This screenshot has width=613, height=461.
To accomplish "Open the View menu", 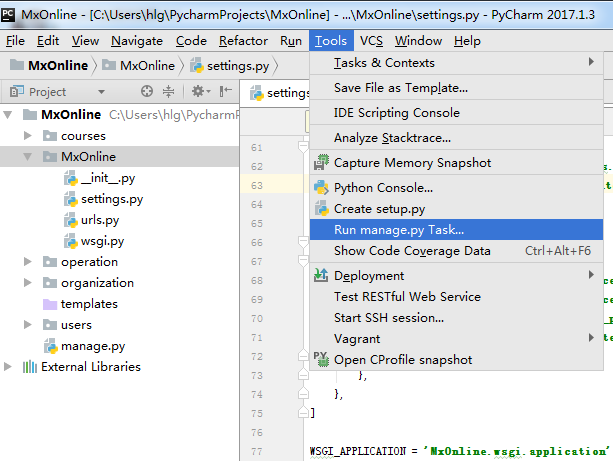I will tap(85, 41).
